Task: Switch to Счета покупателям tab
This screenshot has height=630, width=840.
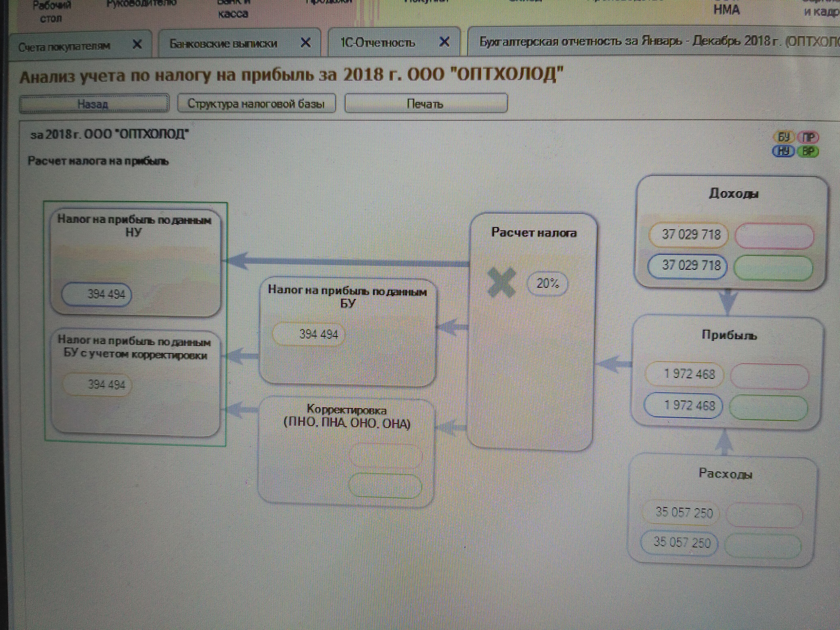Action: click(64, 46)
